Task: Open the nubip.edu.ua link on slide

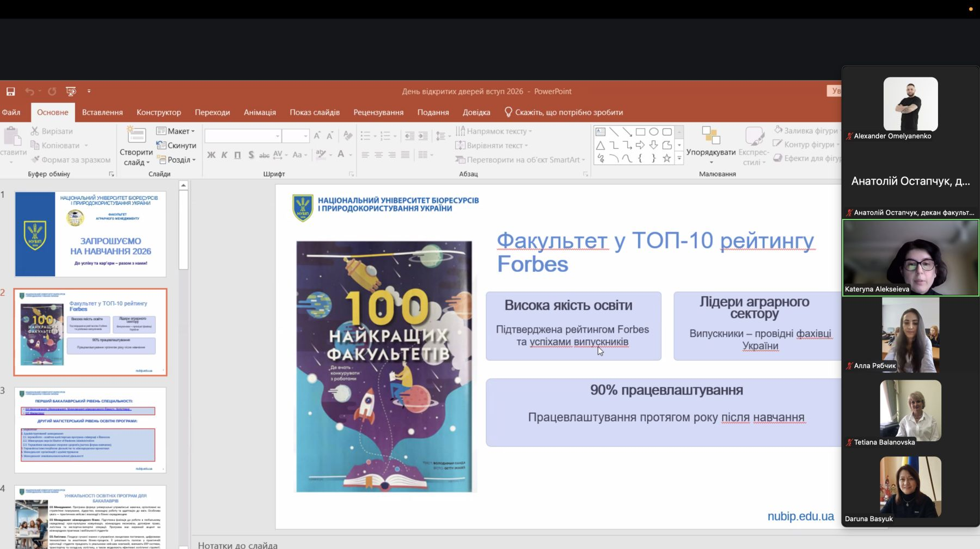Action: (x=800, y=516)
